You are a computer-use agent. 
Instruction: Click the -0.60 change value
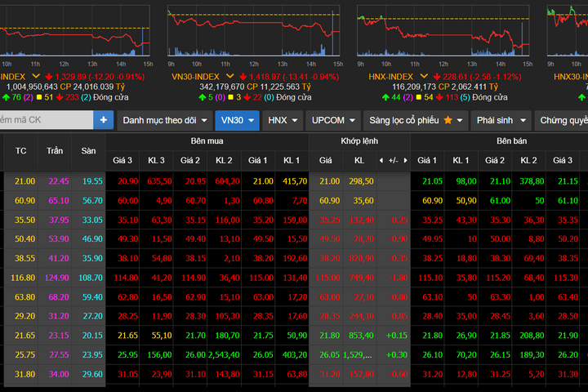coord(399,374)
